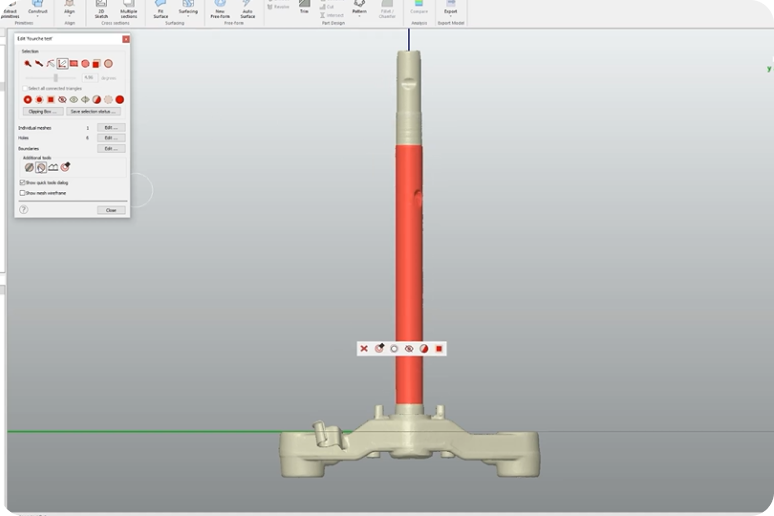Click the hide selection eye icon in quick tools
The image size is (774, 516).
point(409,348)
